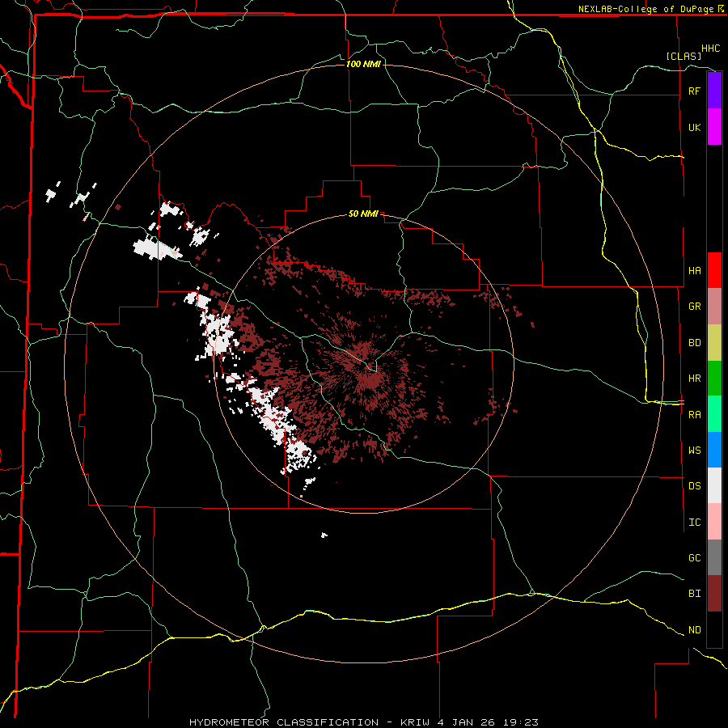728x728 pixels.
Task: Click the HA red legend swatch
Action: [714, 270]
